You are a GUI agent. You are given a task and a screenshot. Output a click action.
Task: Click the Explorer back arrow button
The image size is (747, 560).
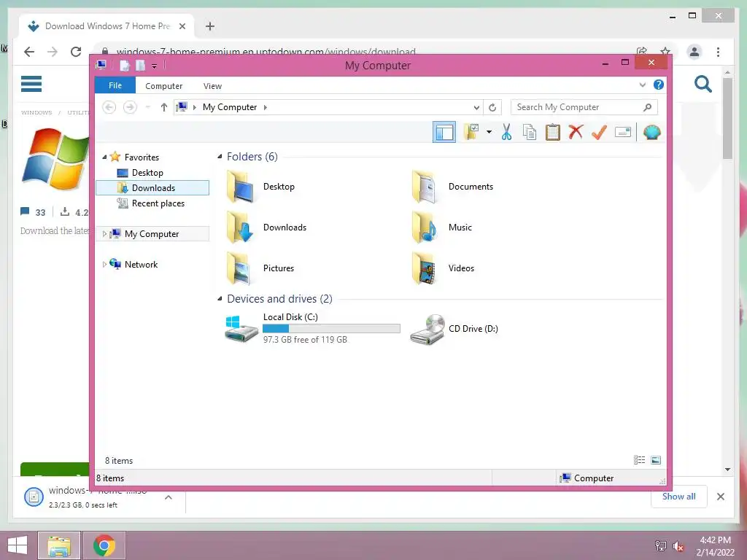coord(109,107)
